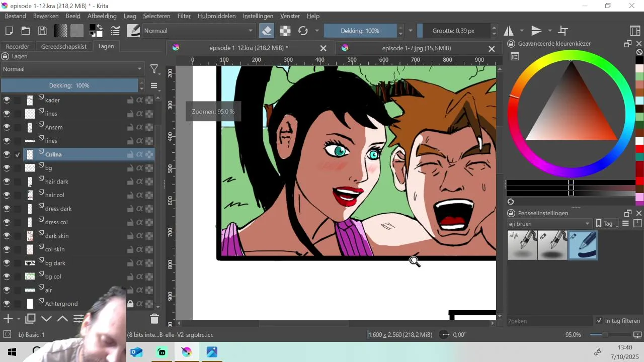Set toolbar Dekking opacity slider

360,31
